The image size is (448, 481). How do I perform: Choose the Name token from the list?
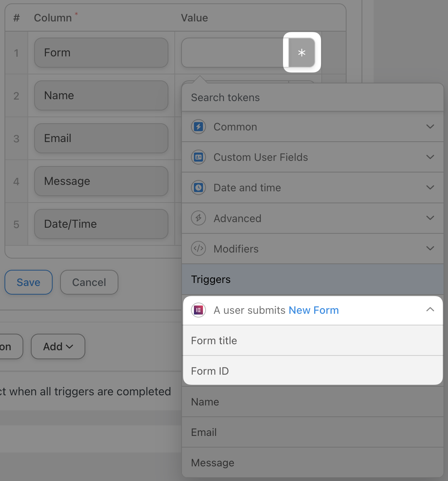pyautogui.click(x=313, y=402)
